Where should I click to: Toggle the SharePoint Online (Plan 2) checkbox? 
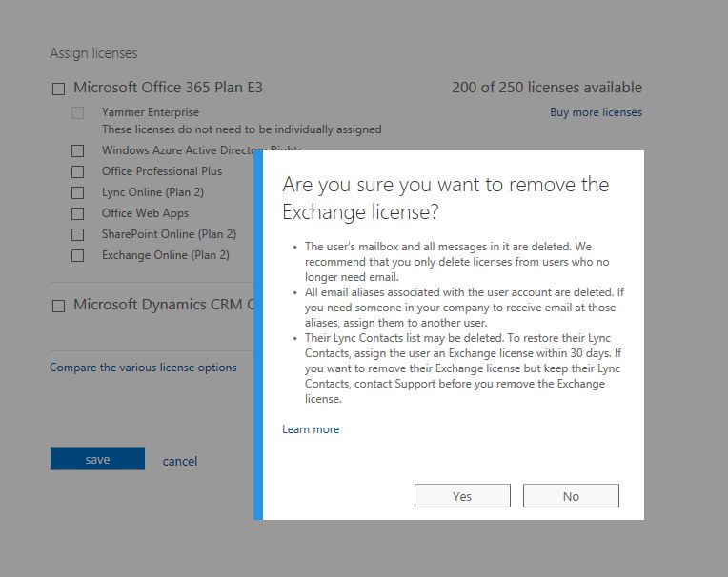[78, 234]
